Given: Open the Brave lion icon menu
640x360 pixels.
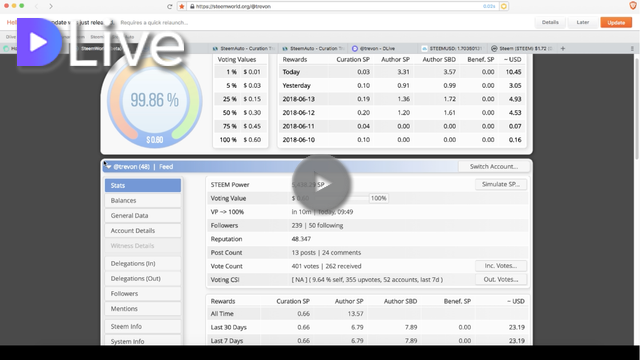Looking at the screenshot, I should (x=633, y=6).
